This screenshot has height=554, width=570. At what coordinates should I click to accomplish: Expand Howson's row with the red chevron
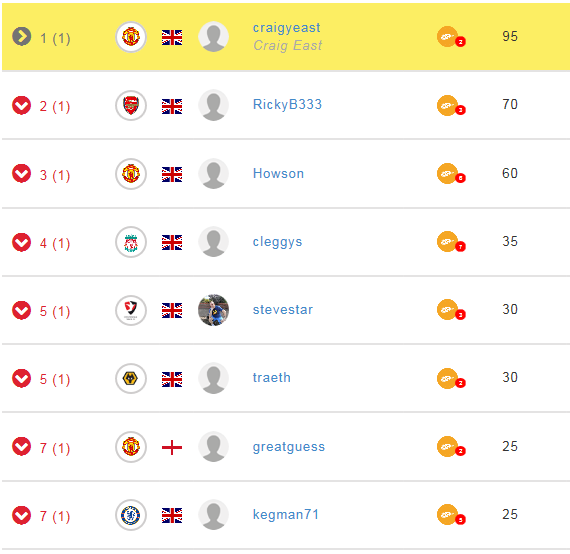click(21, 173)
